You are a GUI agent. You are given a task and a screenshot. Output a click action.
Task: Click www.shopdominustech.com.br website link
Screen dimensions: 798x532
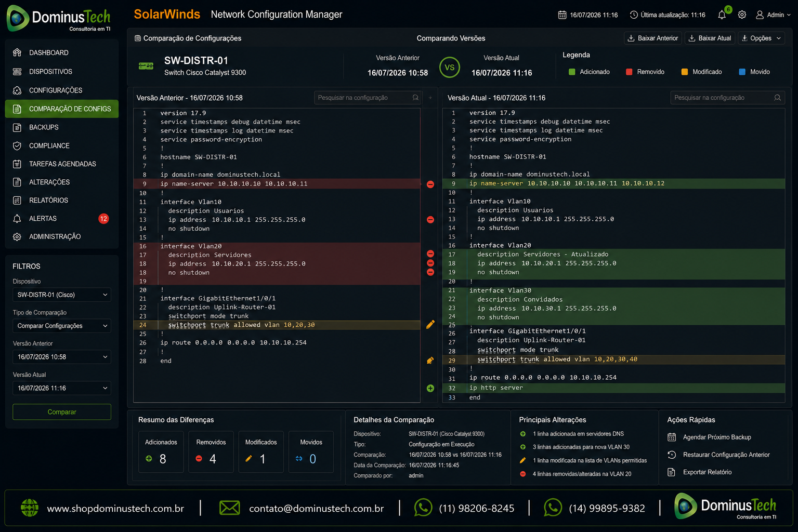(115, 509)
